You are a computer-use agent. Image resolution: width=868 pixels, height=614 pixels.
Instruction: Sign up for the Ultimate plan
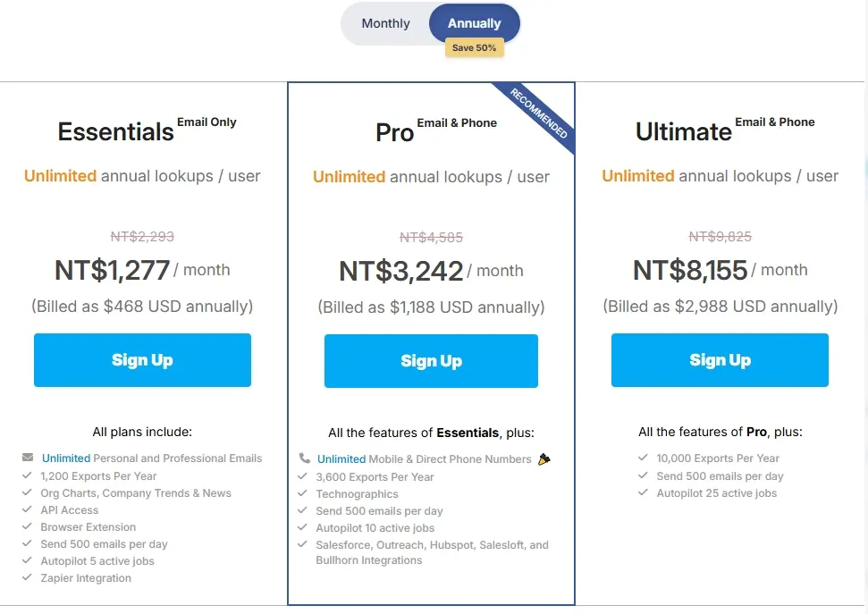click(720, 360)
